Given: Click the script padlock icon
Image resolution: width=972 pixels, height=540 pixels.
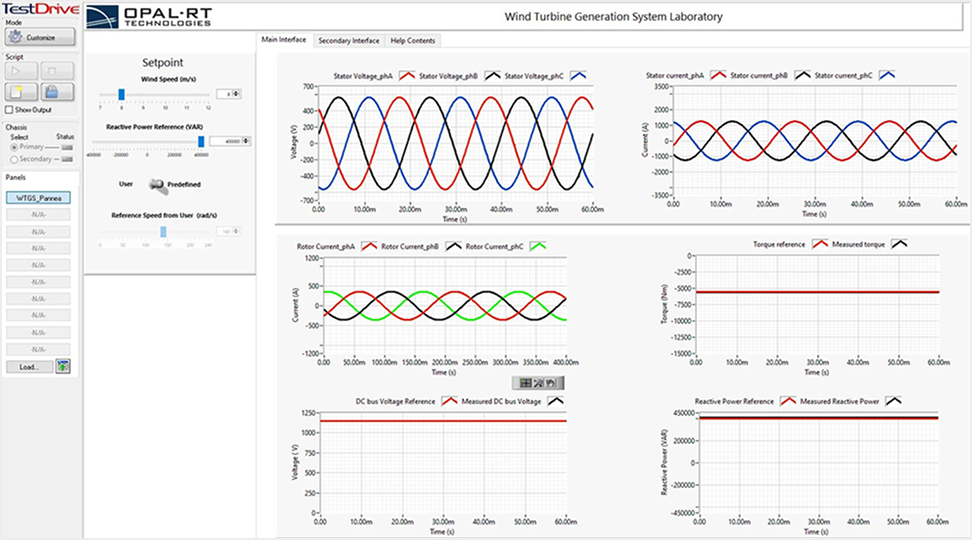Looking at the screenshot, I should (x=57, y=91).
